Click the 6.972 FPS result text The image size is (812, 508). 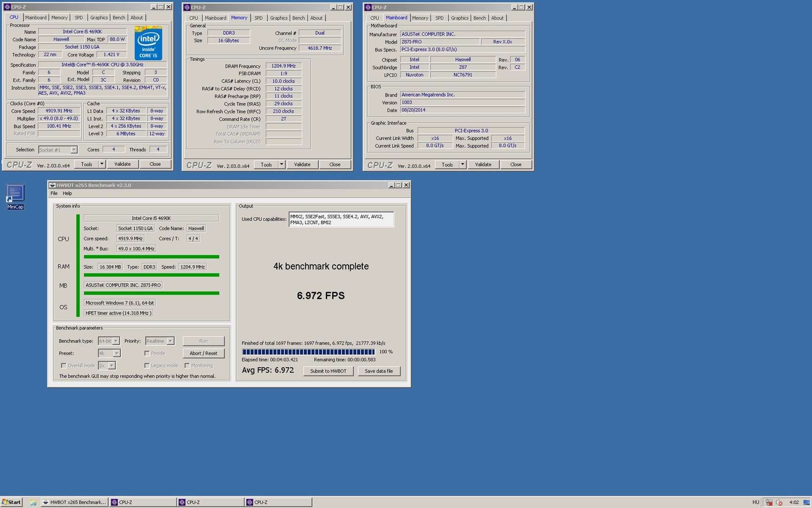pyautogui.click(x=321, y=295)
